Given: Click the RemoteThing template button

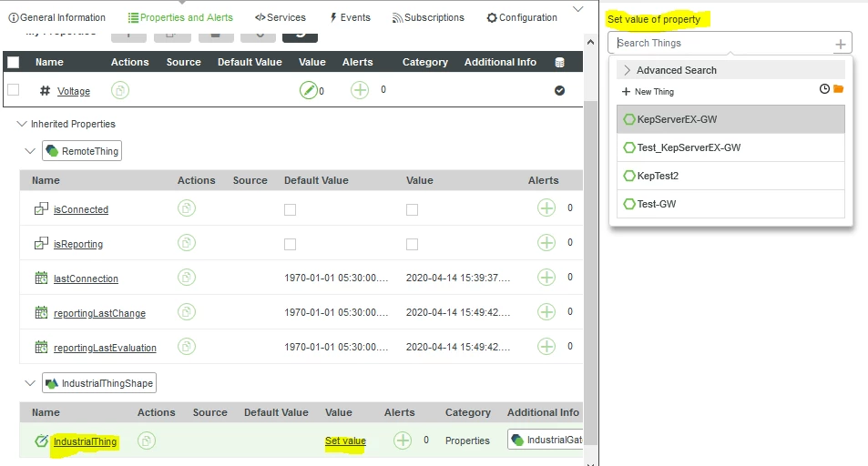Looking at the screenshot, I should click(x=82, y=151).
